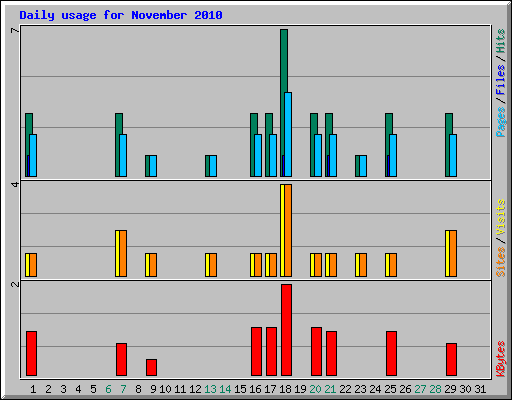Click day label "22" on the x-axis

345,389
